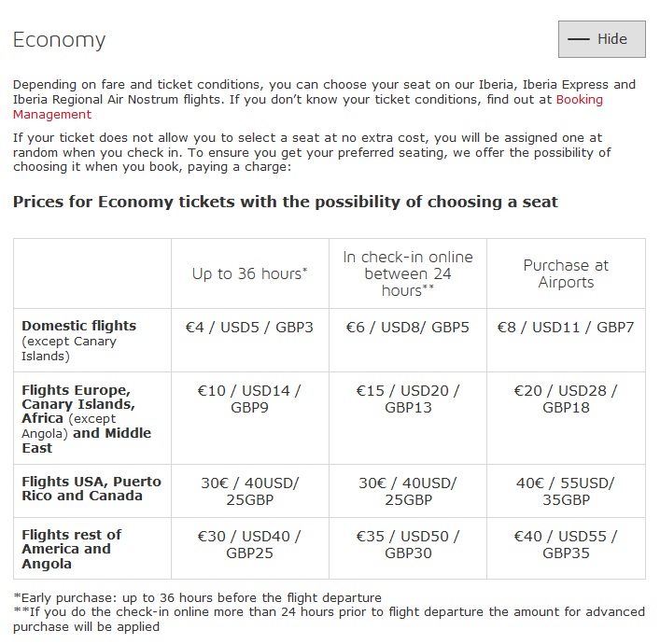The width and height of the screenshot is (660, 644).
Task: Click the €10 / USD14 / GBP9 price cell
Action: 250,418
